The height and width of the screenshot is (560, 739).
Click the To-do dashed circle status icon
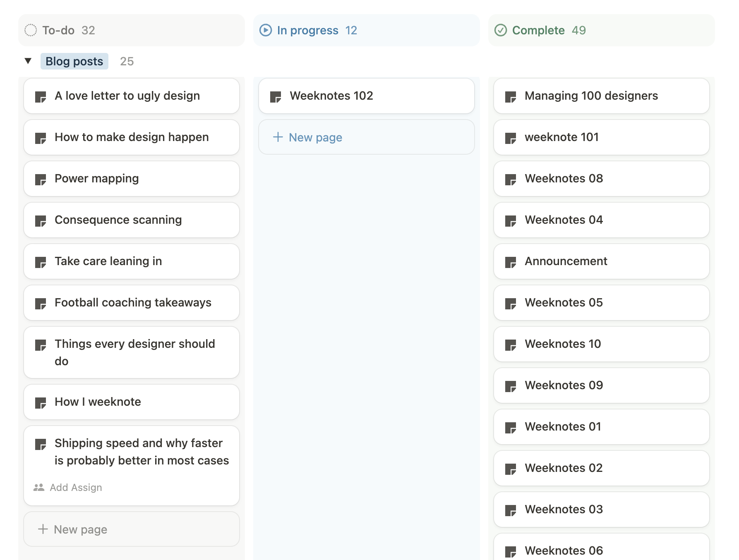point(31,30)
